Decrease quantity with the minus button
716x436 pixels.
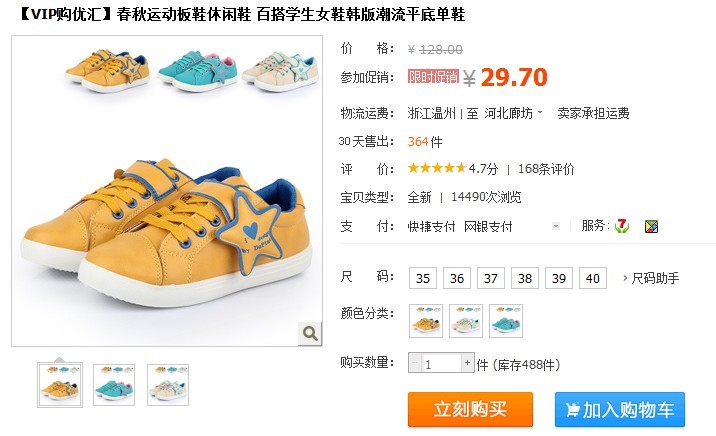click(415, 363)
